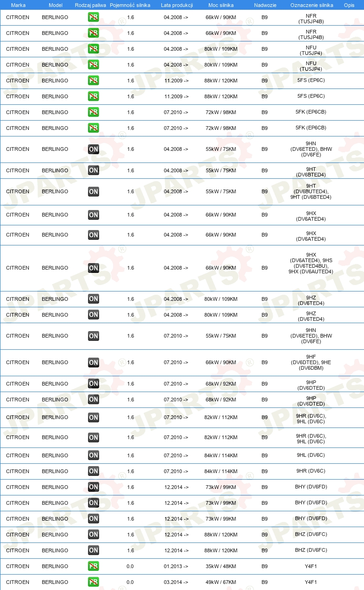This screenshot has height=590, width=364.
Task: Click the 07.2010 -> date in the 9HF (DV6DTED) row
Action: [x=176, y=362]
